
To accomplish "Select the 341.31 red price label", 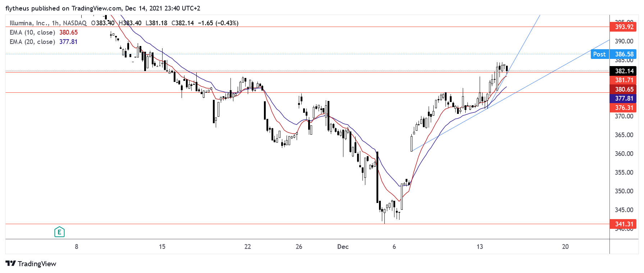I will (623, 224).
